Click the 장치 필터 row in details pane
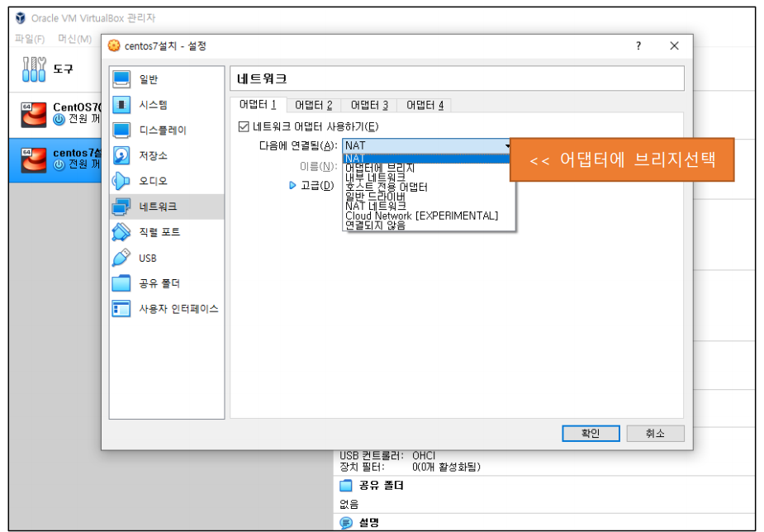The width and height of the screenshot is (764, 532). [x=410, y=468]
